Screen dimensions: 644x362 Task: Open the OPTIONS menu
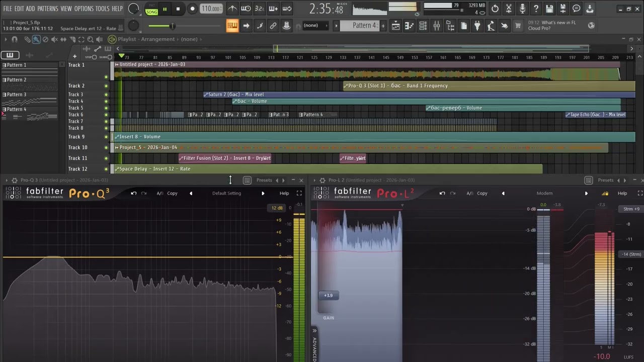pos(84,9)
